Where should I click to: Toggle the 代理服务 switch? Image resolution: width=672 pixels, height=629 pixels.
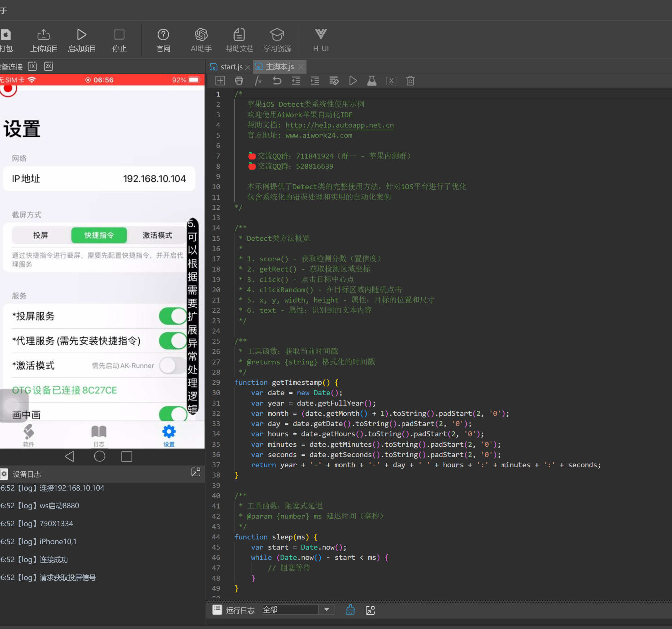[x=173, y=341]
